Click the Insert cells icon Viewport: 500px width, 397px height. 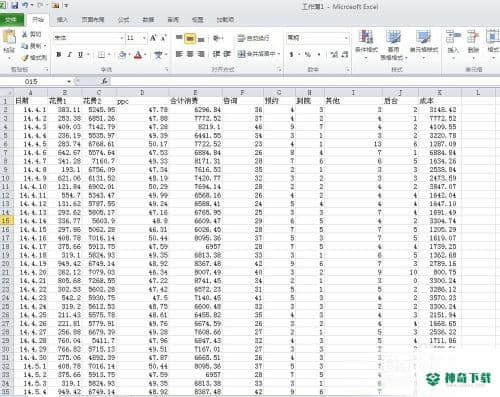point(453,37)
